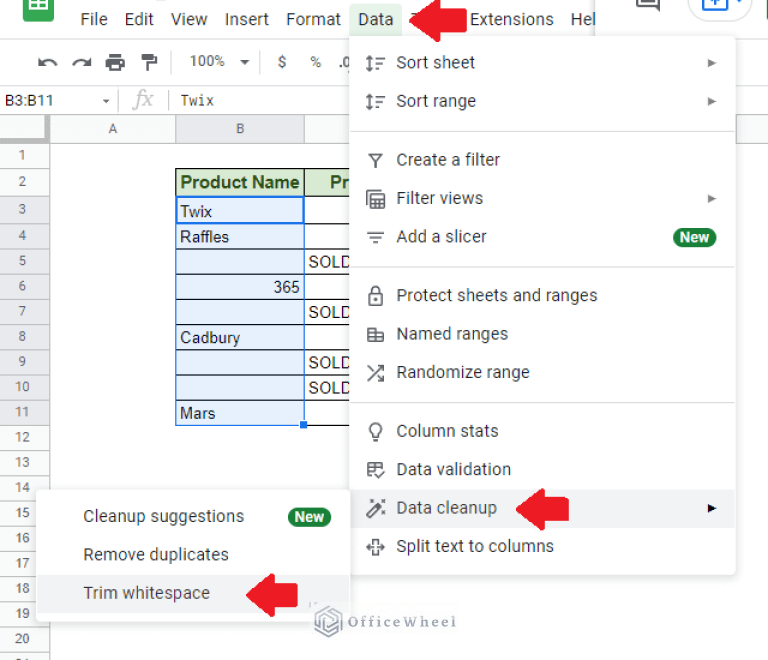Open the comment history icon
This screenshot has width=768, height=660.
(x=649, y=6)
